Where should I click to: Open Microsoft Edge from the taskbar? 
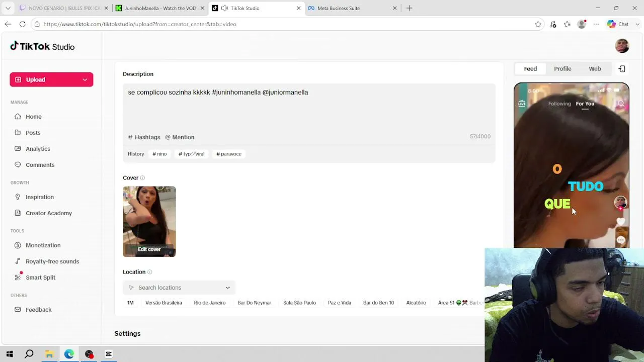click(69, 354)
